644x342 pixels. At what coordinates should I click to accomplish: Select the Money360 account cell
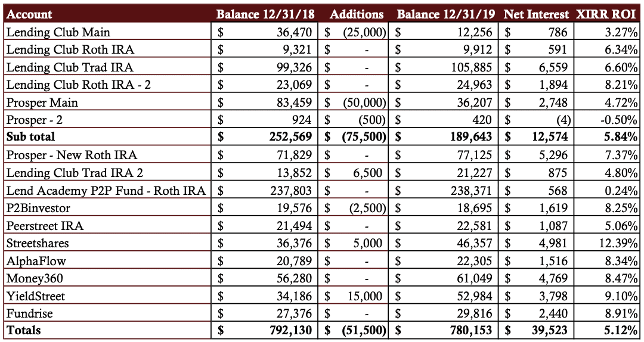point(107,278)
